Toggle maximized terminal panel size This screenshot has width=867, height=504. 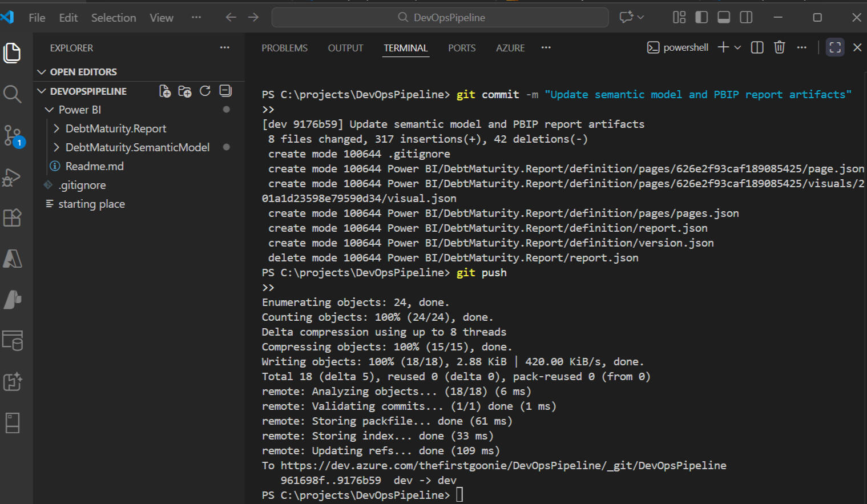[x=835, y=47]
